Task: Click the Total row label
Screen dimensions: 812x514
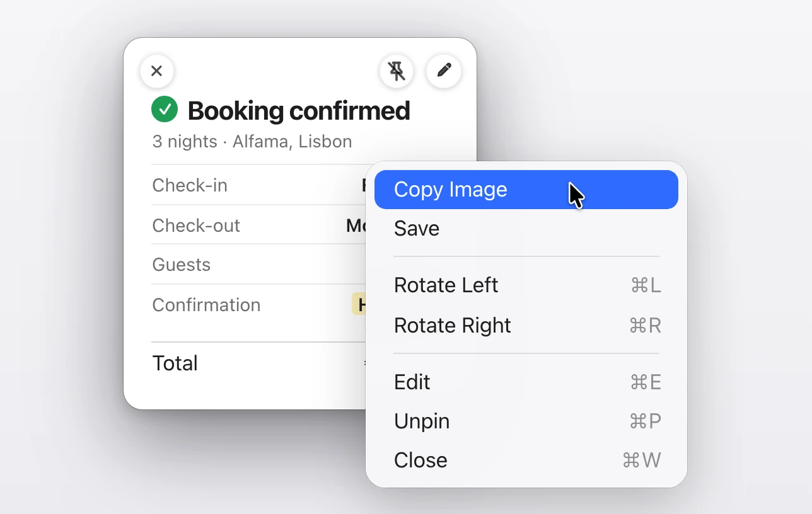Action: [x=175, y=363]
